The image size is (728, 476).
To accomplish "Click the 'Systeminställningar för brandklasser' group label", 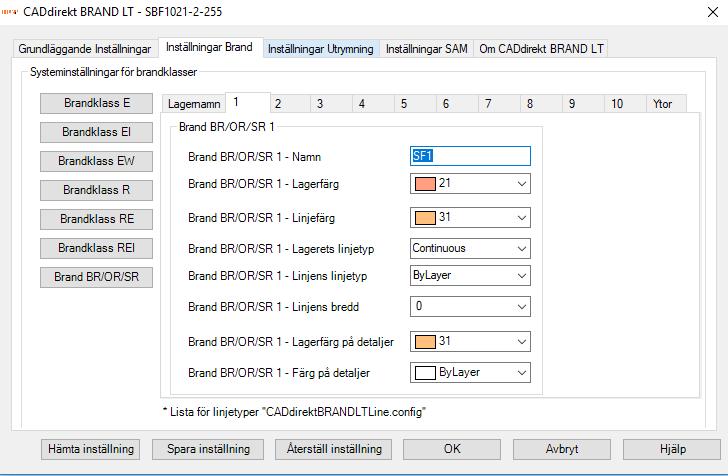I will click(113, 72).
